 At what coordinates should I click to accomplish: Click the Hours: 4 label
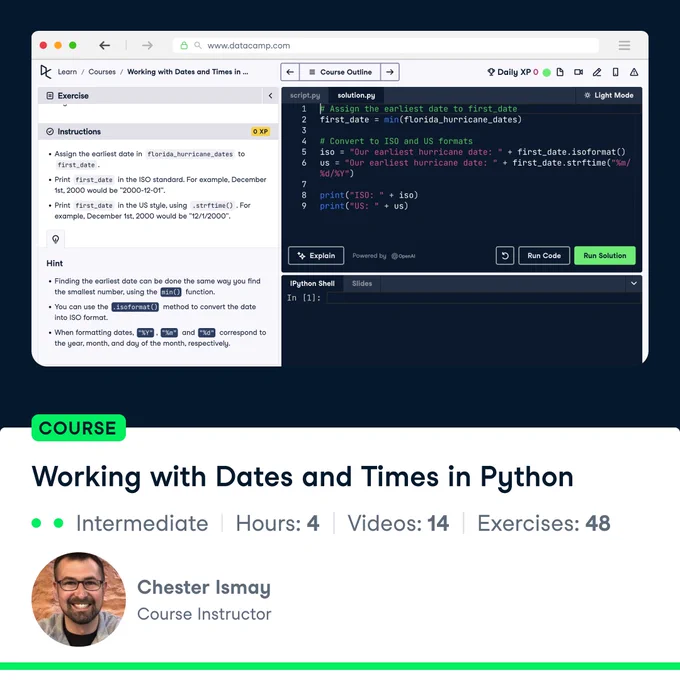tap(278, 523)
